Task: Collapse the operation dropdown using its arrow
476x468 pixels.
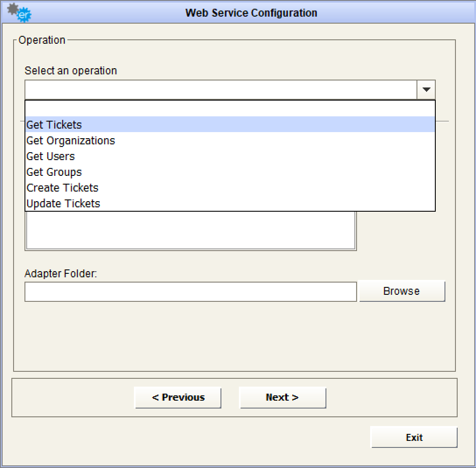Action: click(426, 90)
